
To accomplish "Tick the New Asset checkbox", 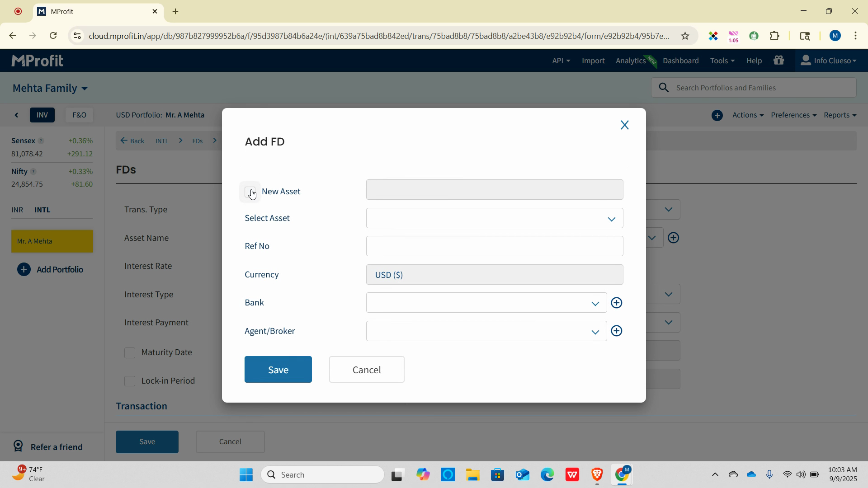I will [250, 192].
